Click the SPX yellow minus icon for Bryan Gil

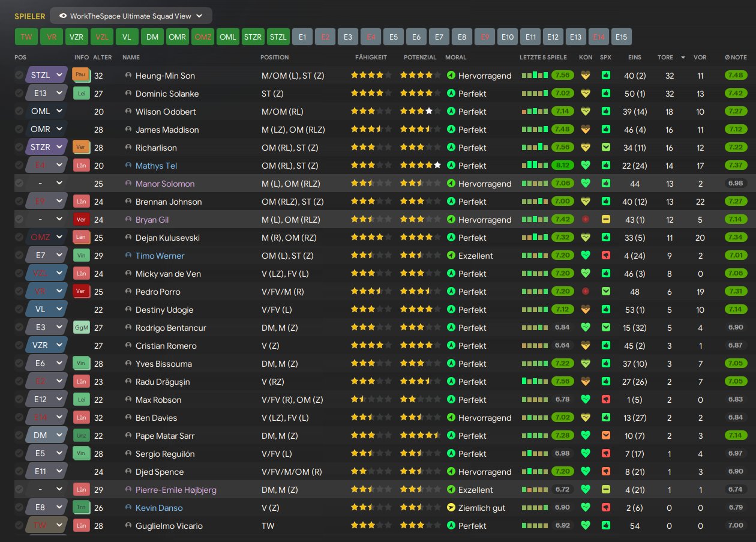606,220
